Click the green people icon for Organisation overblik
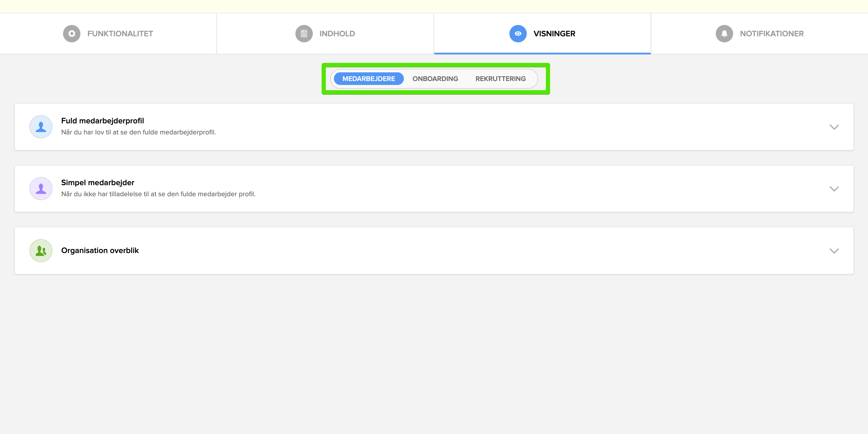Screen dimensions: 868x434 [x=41, y=250]
